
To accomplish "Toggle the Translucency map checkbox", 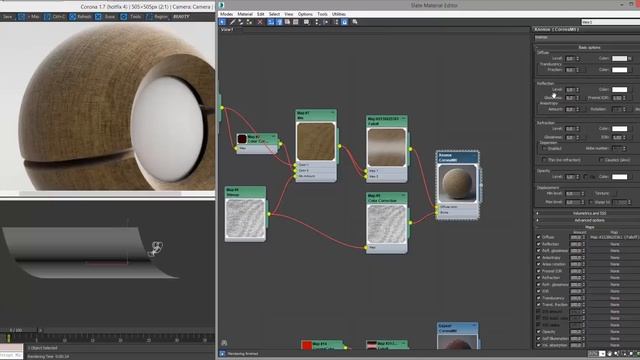I will point(538,298).
